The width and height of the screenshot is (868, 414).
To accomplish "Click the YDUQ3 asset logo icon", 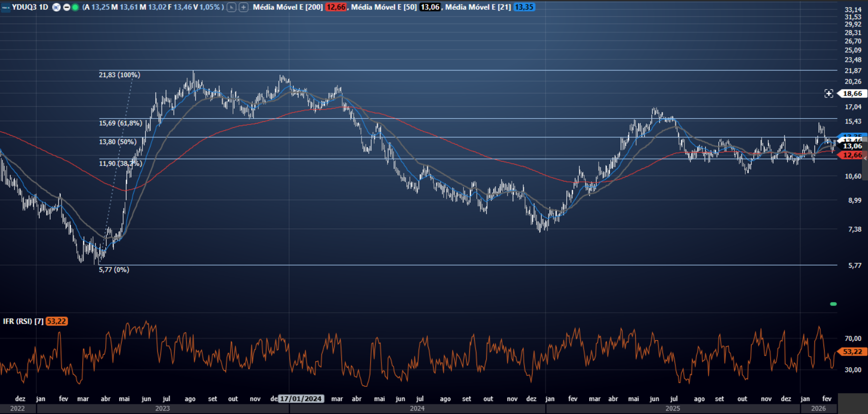I will 6,7.
